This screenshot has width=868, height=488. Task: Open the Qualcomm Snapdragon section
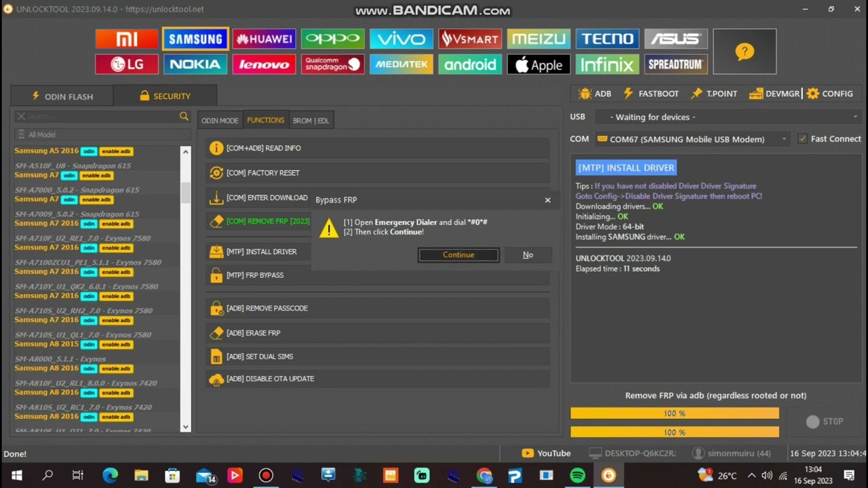click(x=332, y=64)
